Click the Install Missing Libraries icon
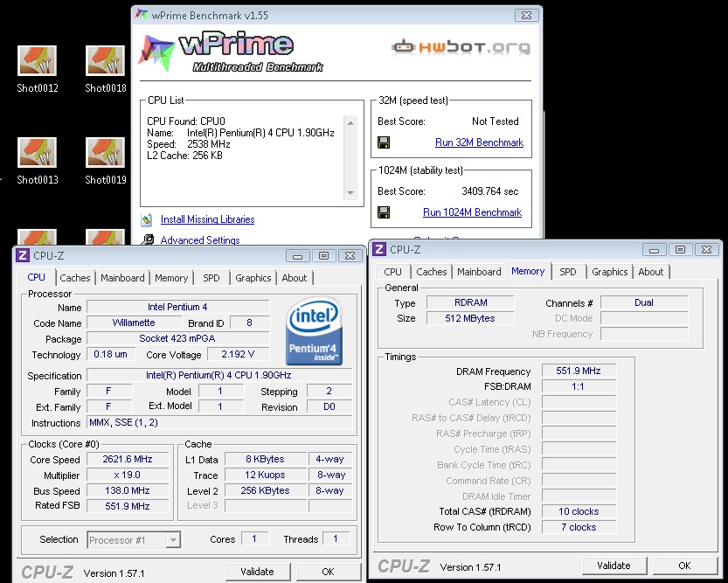The height and width of the screenshot is (583, 728). [147, 219]
